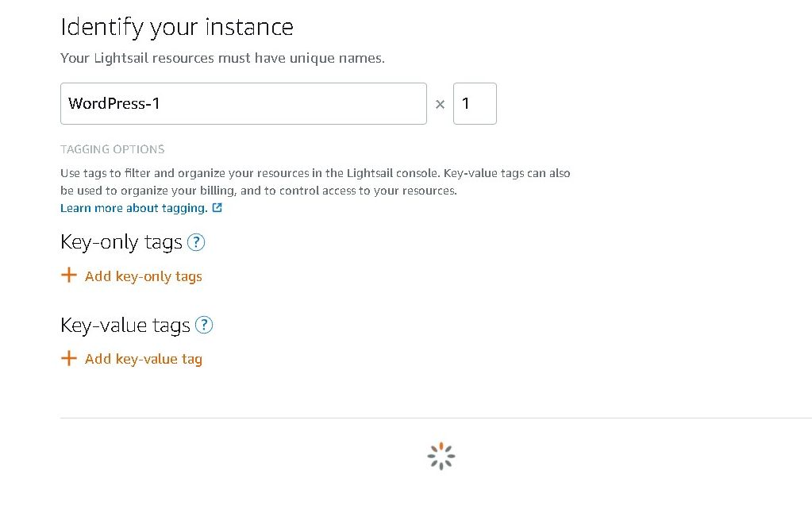Click the Key-value tags heading text
The image size is (812, 509).
coord(125,325)
